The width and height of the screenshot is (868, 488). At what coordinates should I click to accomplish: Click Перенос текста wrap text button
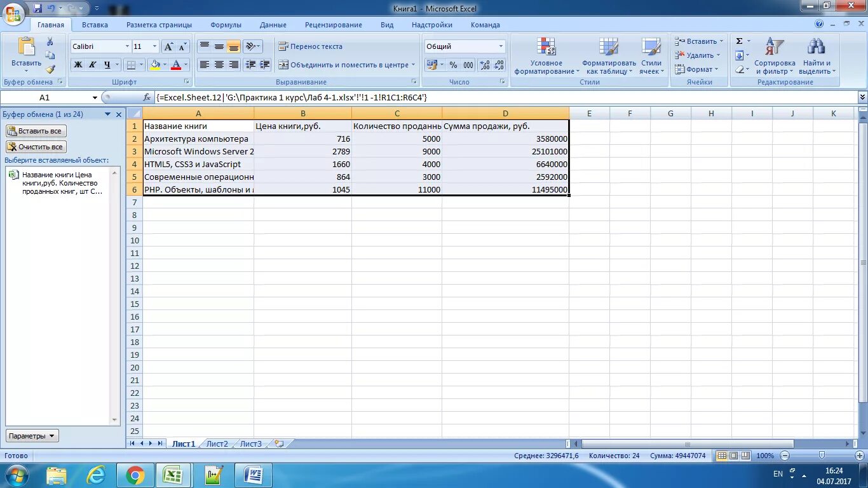click(x=311, y=46)
